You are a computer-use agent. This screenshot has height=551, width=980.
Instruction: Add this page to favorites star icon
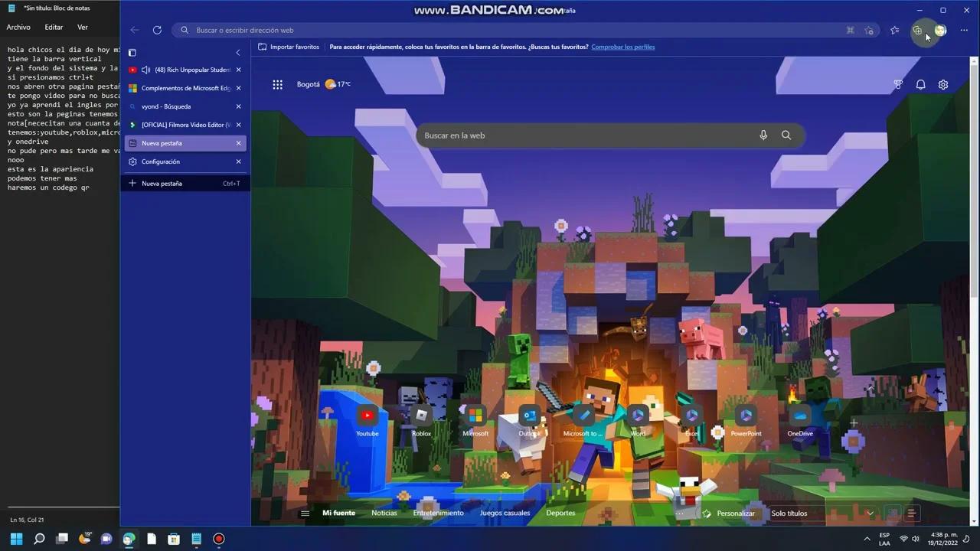pyautogui.click(x=869, y=31)
